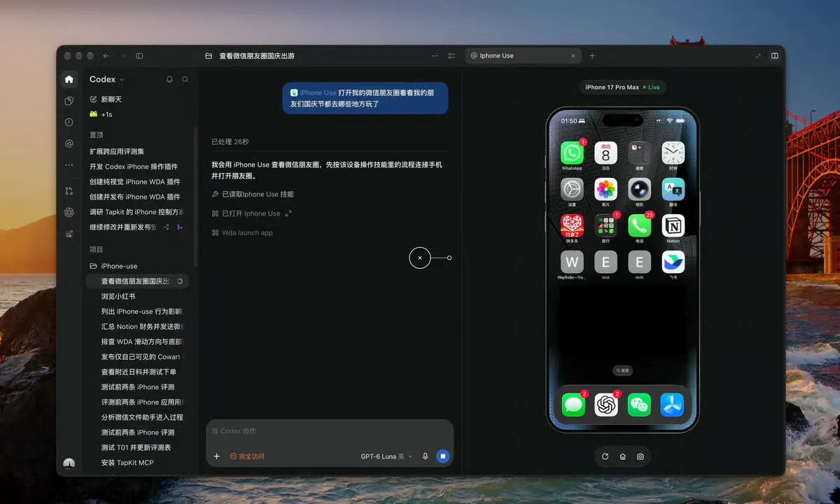The height and width of the screenshot is (504, 840).
Task: Click the fullscreen expand icon in the tab bar
Action: click(x=758, y=56)
